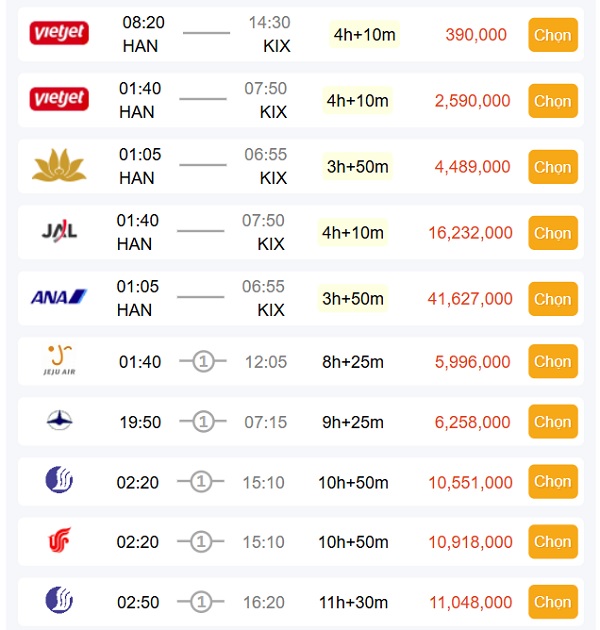Click the airline logo on the 02:50 flight

click(59, 601)
